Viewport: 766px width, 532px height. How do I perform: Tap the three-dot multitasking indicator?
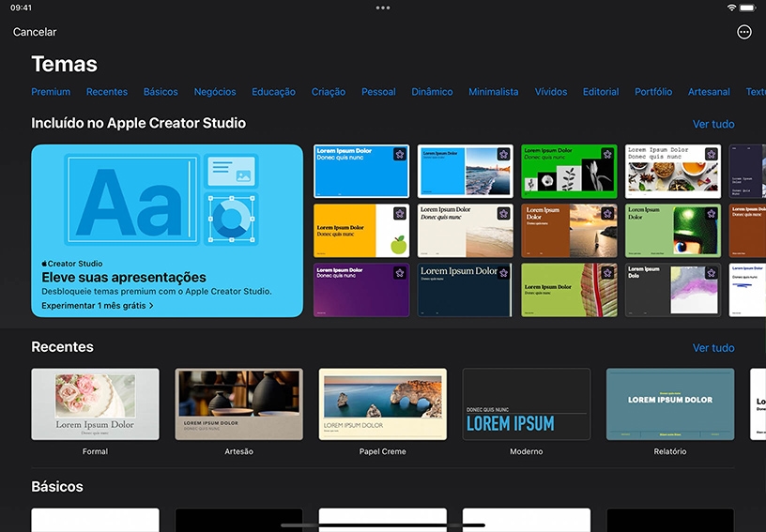click(x=382, y=8)
